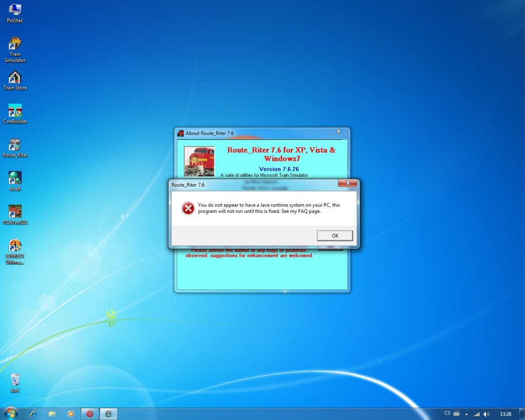Viewport: 525px width, 420px height.
Task: Show hidden system tray icons
Action: [x=466, y=414]
